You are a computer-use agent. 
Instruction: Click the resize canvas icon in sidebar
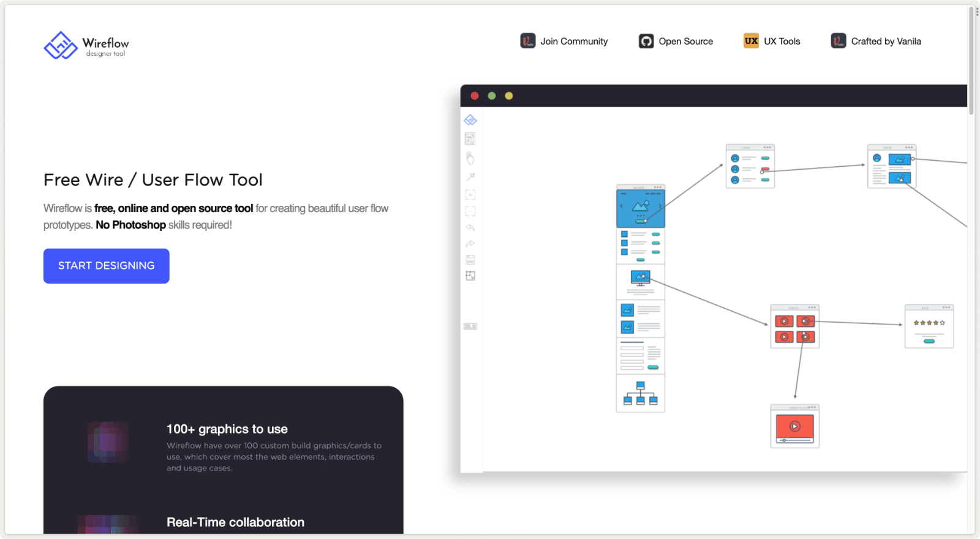(x=470, y=276)
